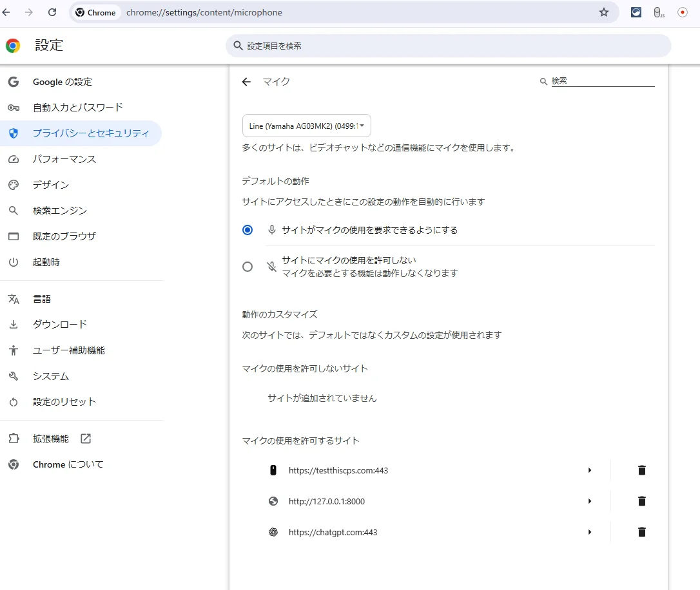
Task: Click the red record extension icon
Action: click(x=682, y=12)
